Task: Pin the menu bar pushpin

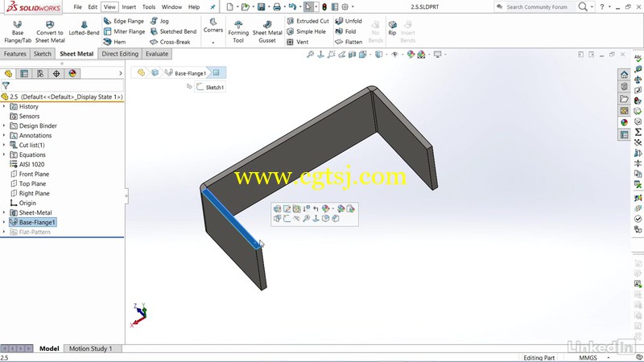Action: pos(213,7)
